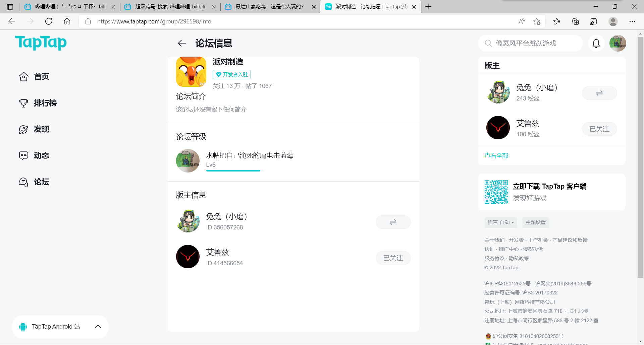
Task: Click the 立即下载 TapTap 客户端 heading
Action: (x=549, y=187)
